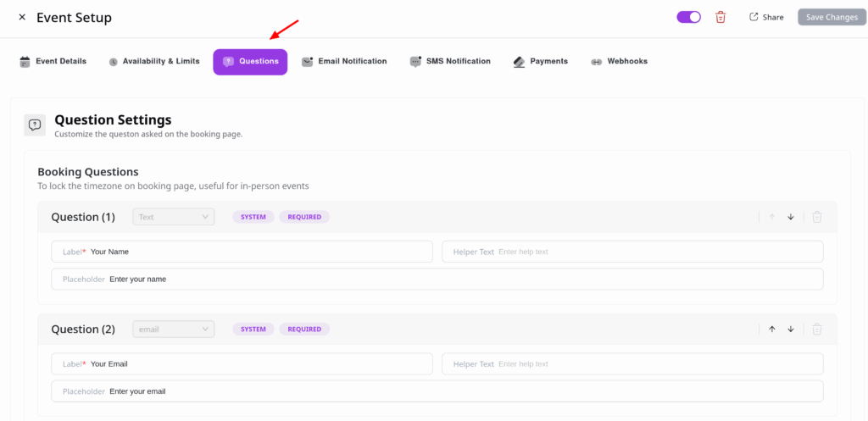The image size is (868, 421).
Task: Click the trash icon on Question (2)
Action: click(817, 329)
